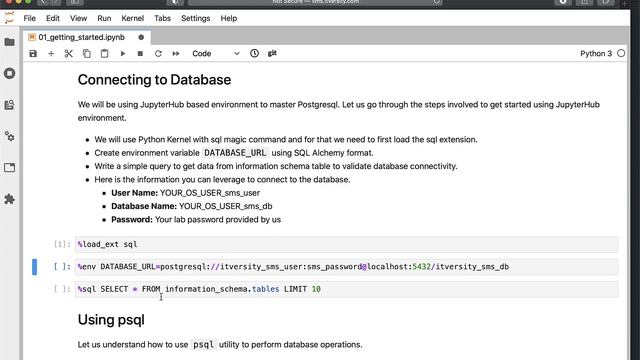Click the DATABASE_URL inline code text

point(235,153)
